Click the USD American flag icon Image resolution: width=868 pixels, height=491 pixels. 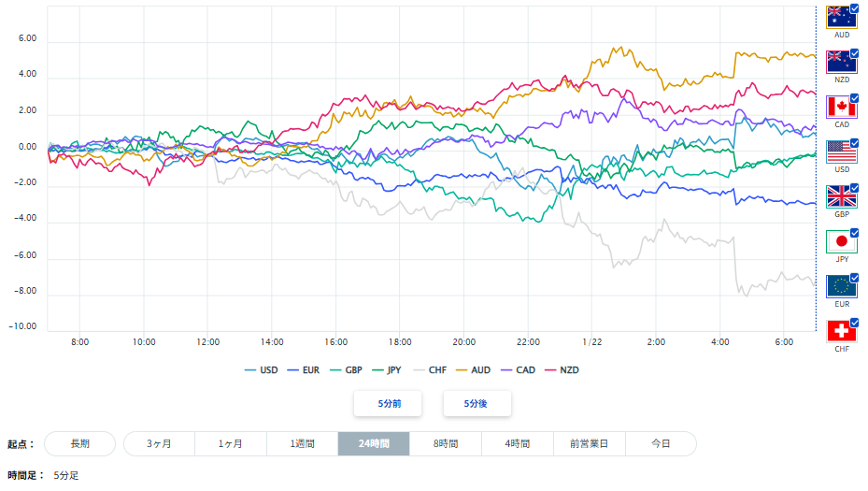coord(842,152)
